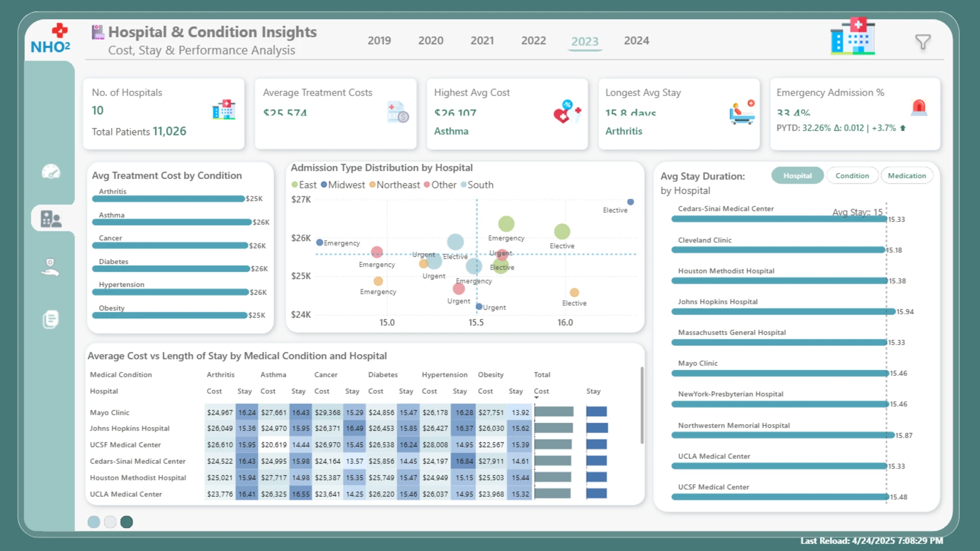980x551 pixels.
Task: Open the doctor care-hand sidebar icon
Action: 51,267
